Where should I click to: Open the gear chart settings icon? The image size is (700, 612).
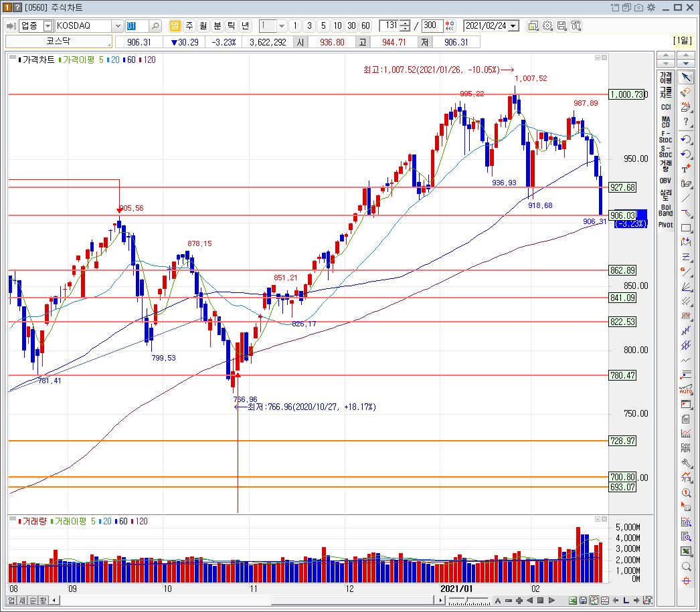coord(547,26)
